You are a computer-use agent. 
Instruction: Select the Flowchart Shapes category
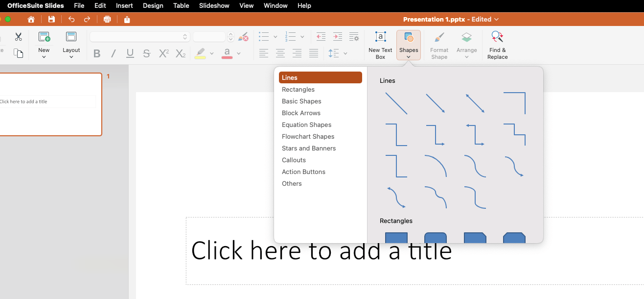(x=308, y=136)
